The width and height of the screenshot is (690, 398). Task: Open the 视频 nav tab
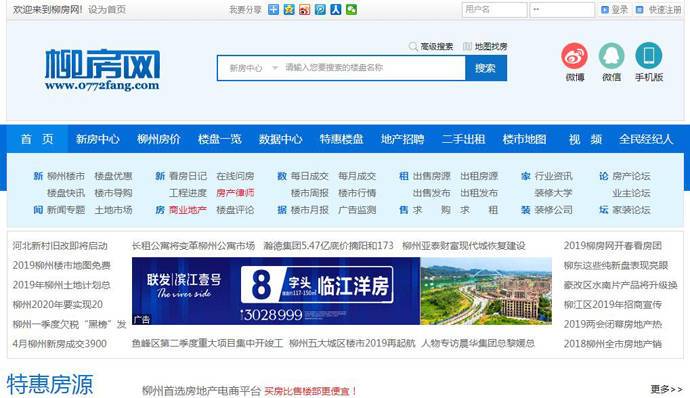(x=585, y=139)
